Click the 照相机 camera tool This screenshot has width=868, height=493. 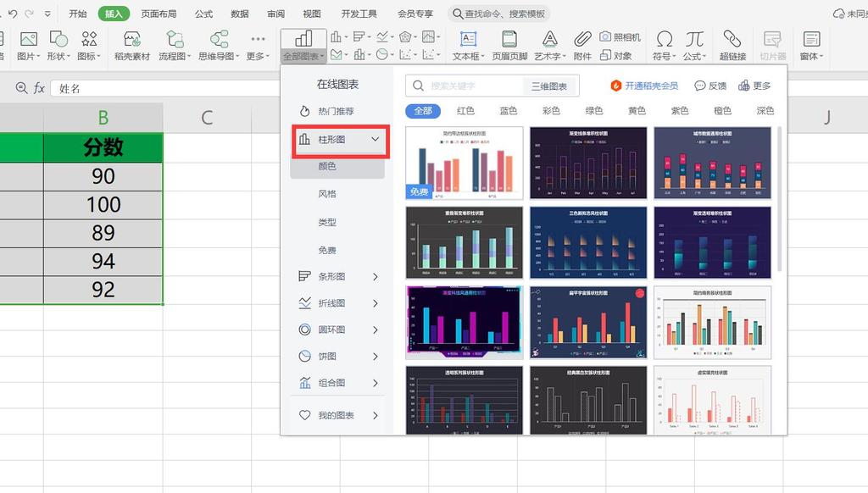point(620,37)
